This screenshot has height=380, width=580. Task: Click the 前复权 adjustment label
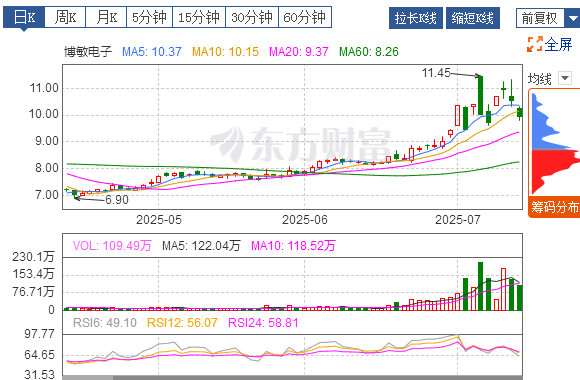tap(540, 18)
